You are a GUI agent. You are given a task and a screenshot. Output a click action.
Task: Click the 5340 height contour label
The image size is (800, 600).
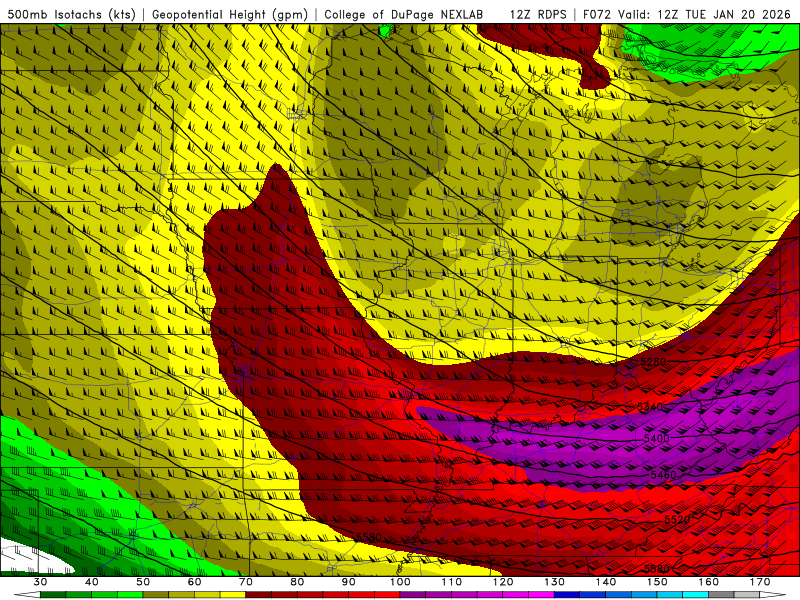point(651,407)
